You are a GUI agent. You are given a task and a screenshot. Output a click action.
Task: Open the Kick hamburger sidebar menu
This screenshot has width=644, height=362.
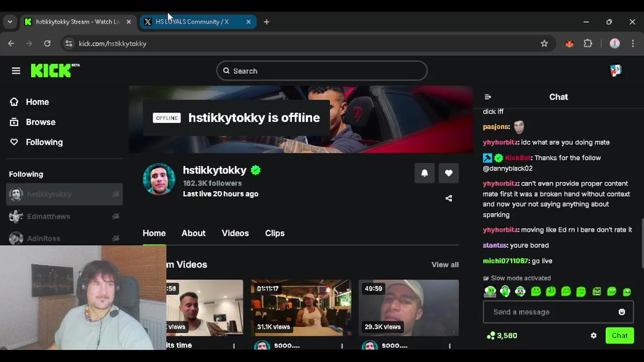tap(16, 71)
